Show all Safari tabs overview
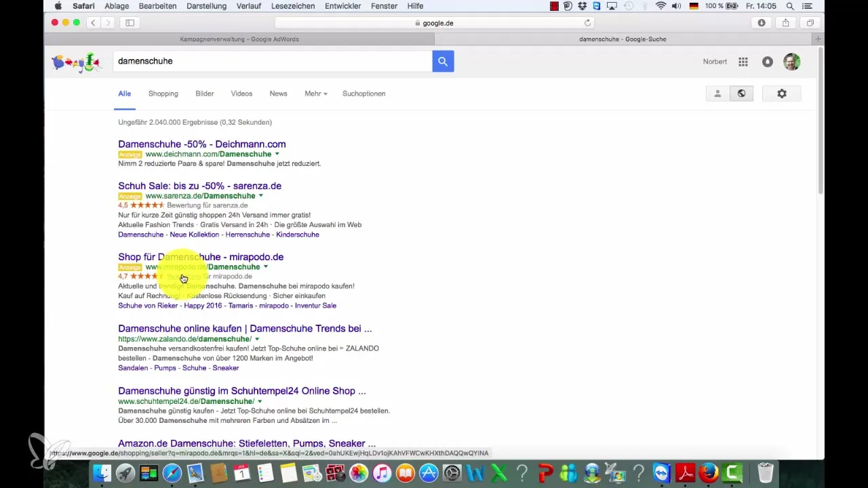Screen dimensions: 868x488 click(x=810, y=22)
